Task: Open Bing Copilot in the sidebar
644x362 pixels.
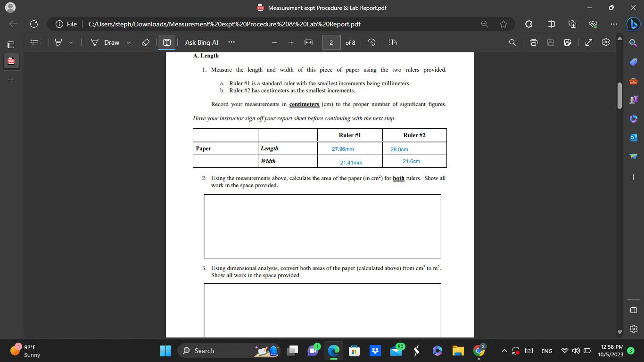Action: 634,24
